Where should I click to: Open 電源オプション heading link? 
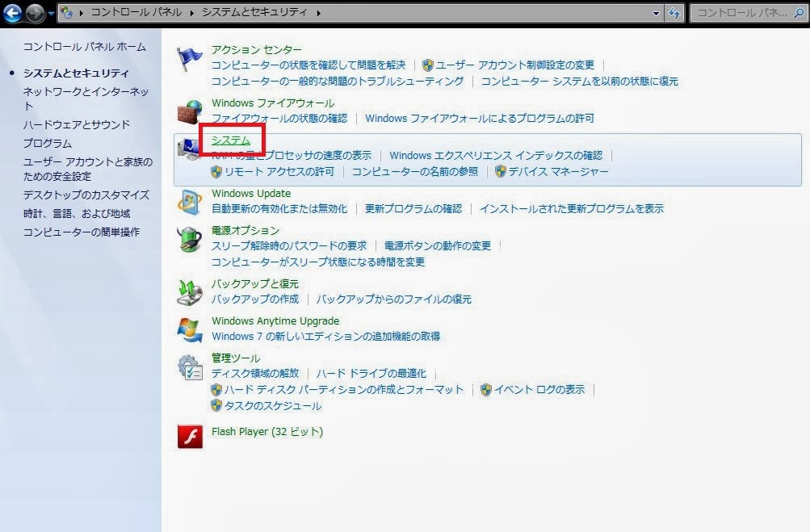pos(246,230)
